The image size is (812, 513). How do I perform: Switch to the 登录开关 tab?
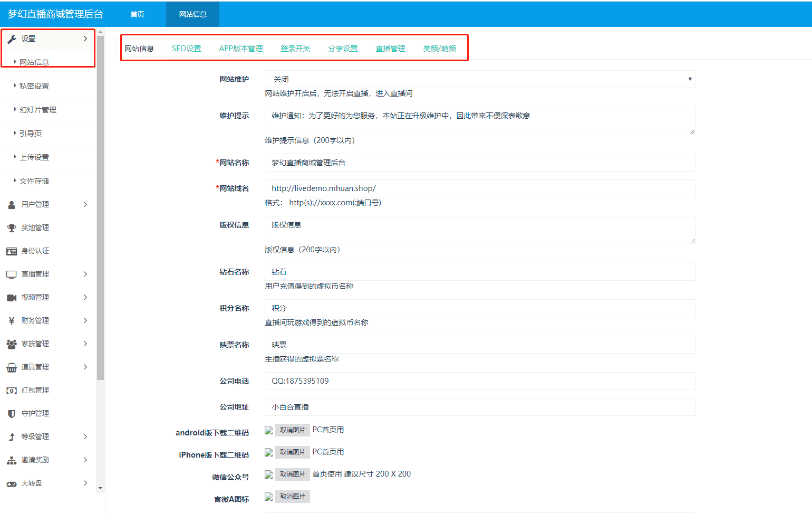tap(295, 49)
